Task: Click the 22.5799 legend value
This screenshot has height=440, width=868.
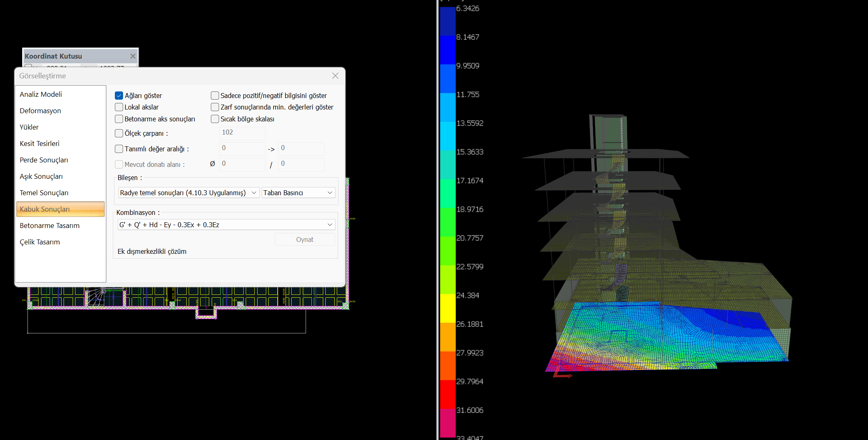Action: pyautogui.click(x=470, y=267)
